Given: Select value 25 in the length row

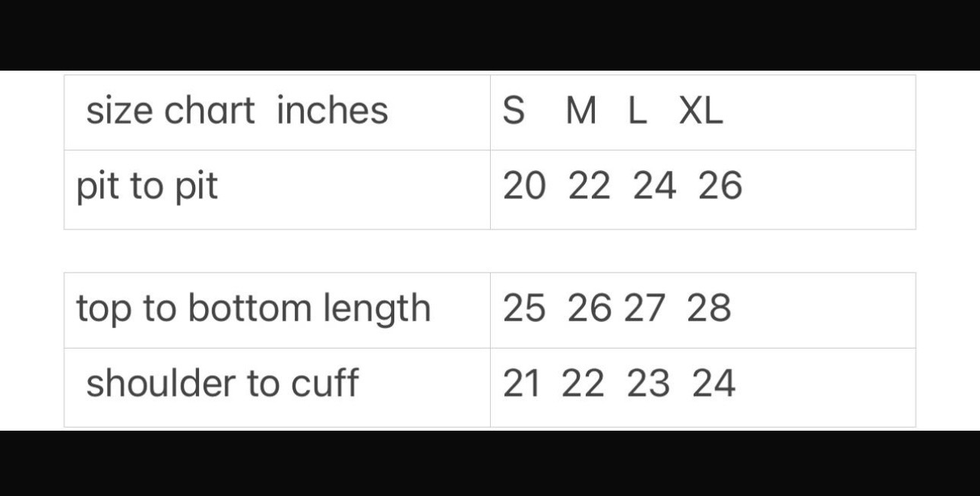Looking at the screenshot, I should point(524,308).
